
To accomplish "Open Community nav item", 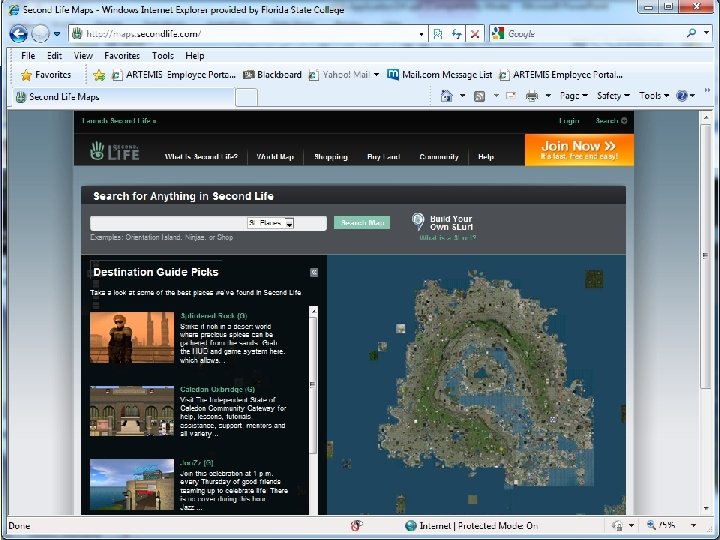I will (439, 157).
